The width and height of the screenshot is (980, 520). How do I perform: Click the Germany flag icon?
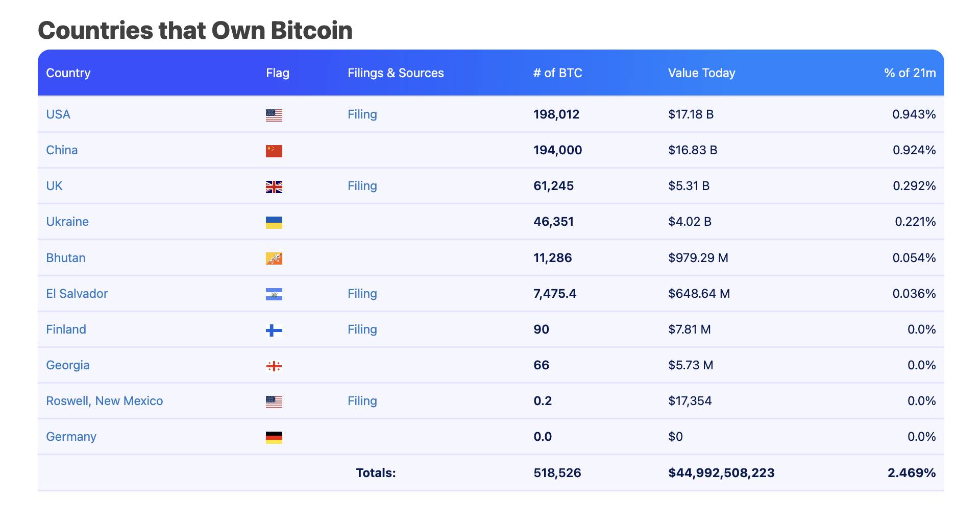tap(274, 438)
